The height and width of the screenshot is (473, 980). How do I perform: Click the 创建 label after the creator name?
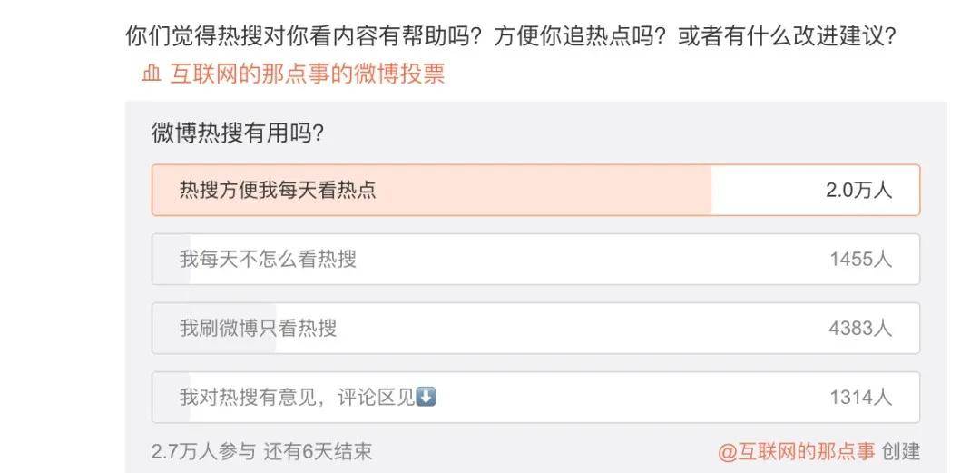901,451
